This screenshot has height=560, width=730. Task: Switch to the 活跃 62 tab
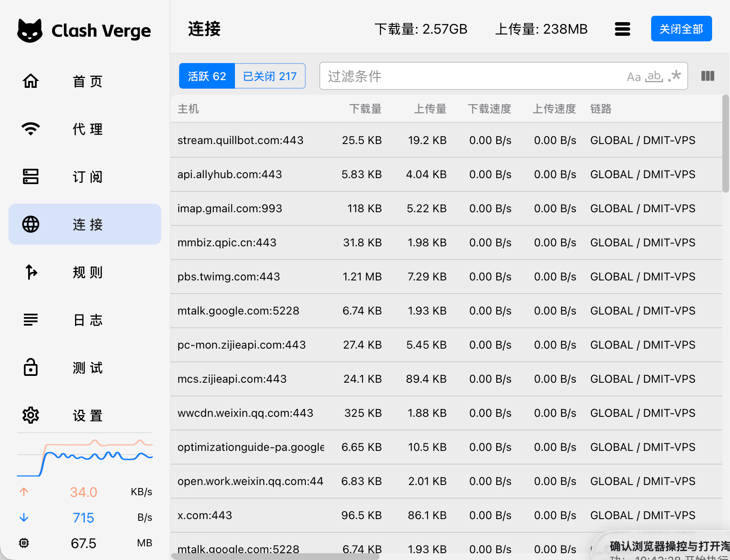(207, 76)
